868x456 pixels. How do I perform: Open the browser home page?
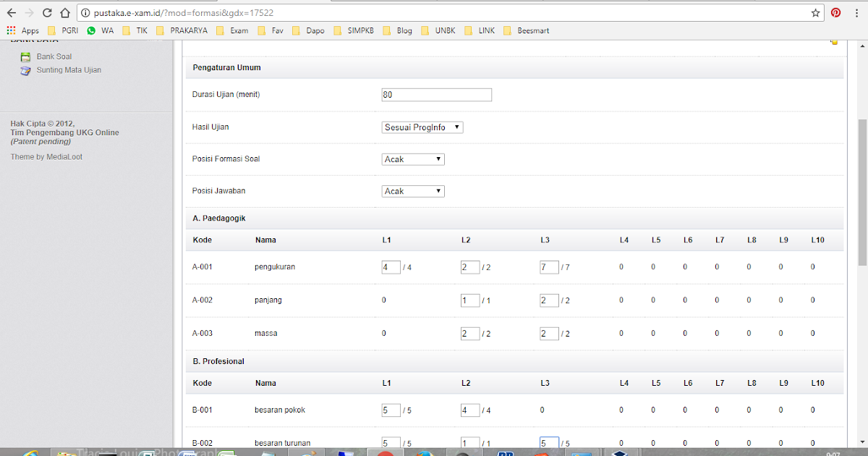(x=65, y=13)
